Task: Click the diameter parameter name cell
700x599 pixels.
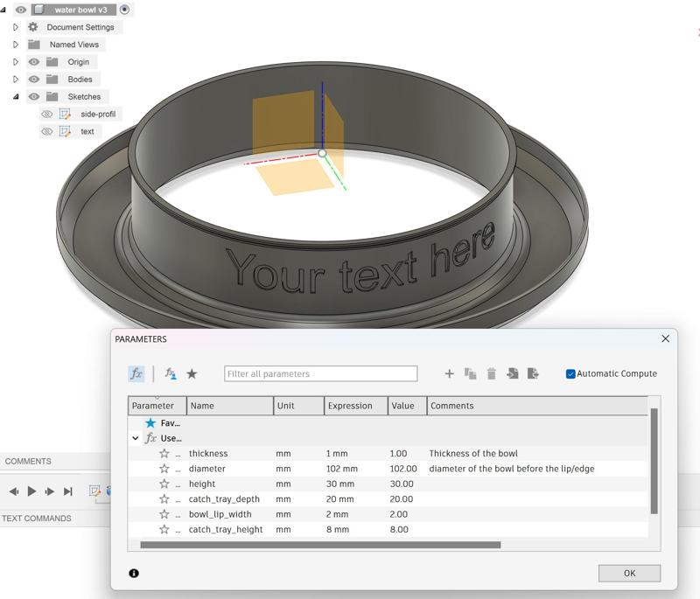Action: click(207, 469)
